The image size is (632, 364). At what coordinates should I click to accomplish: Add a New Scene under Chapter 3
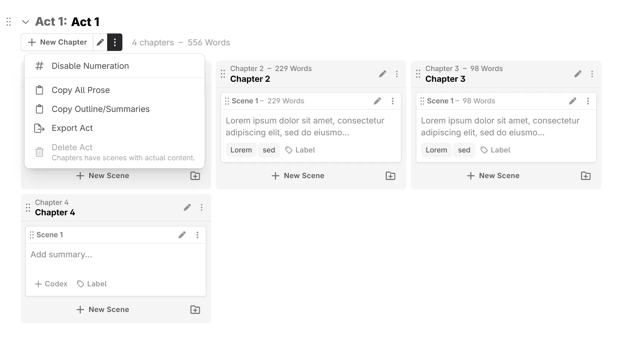pyautogui.click(x=493, y=176)
